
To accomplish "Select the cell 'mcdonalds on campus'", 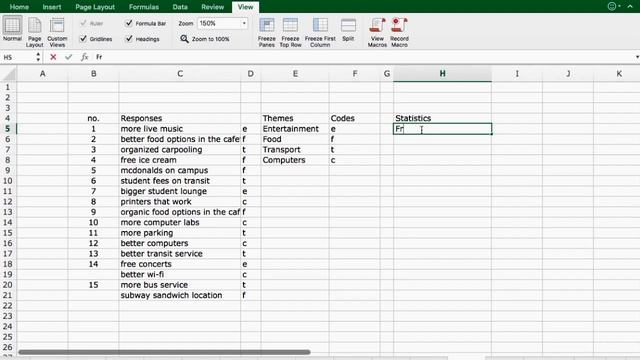I will (x=180, y=171).
